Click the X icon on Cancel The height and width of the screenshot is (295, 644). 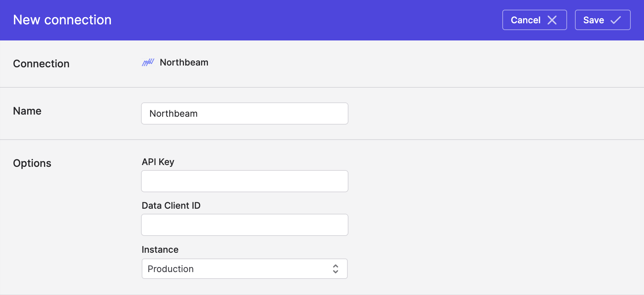[552, 20]
